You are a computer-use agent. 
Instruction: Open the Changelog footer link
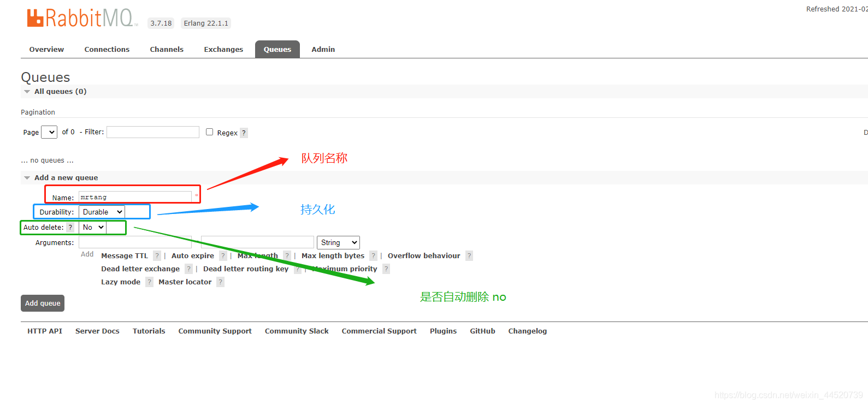point(528,331)
